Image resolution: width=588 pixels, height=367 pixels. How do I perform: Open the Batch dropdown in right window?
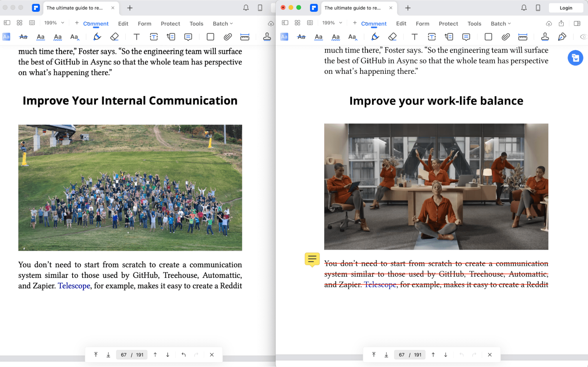tap(501, 24)
